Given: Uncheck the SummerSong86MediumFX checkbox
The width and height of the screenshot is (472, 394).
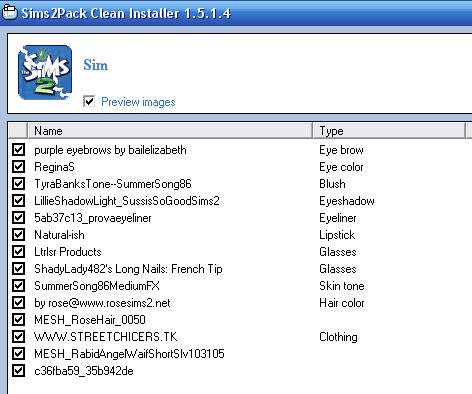Looking at the screenshot, I should pos(18,286).
